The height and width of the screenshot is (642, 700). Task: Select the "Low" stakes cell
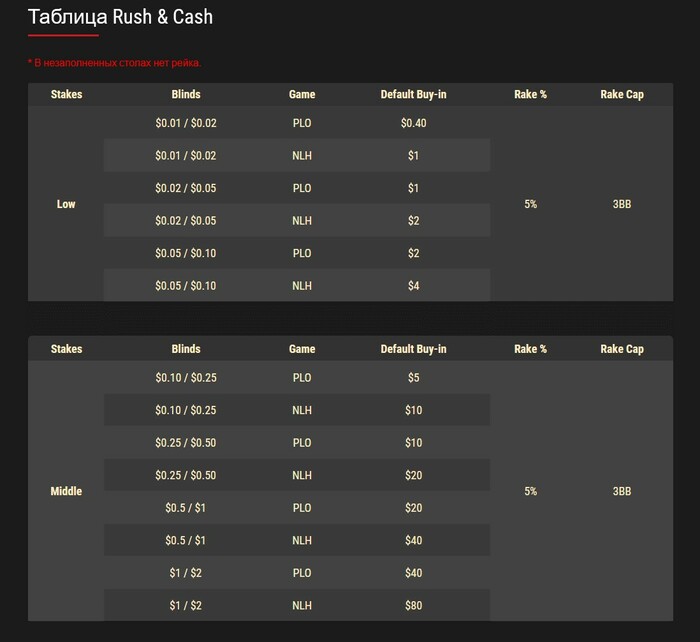(66, 204)
